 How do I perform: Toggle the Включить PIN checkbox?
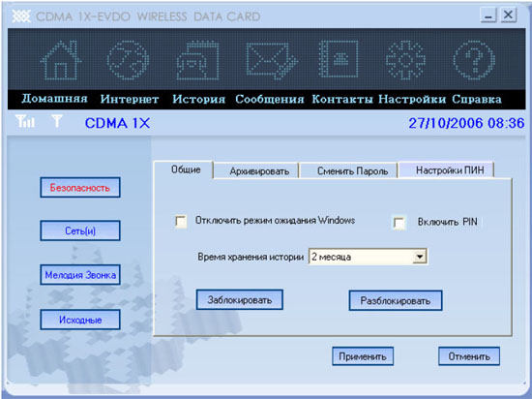coord(399,223)
